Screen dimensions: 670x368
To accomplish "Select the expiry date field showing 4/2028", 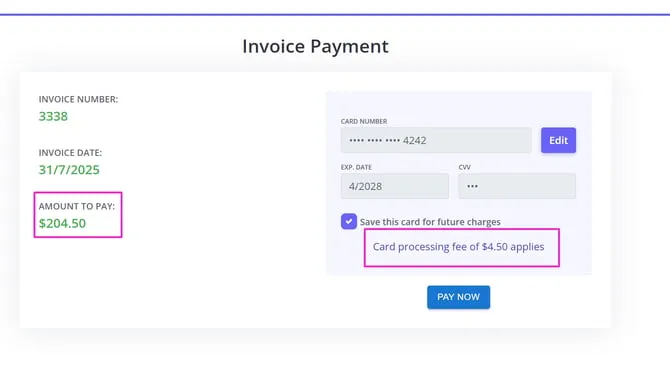I will pos(395,186).
